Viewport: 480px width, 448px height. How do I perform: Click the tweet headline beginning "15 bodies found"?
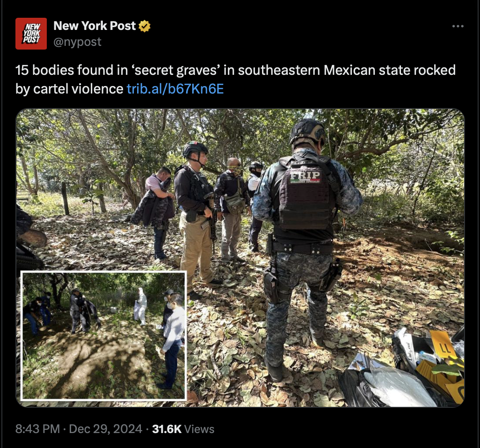point(235,79)
